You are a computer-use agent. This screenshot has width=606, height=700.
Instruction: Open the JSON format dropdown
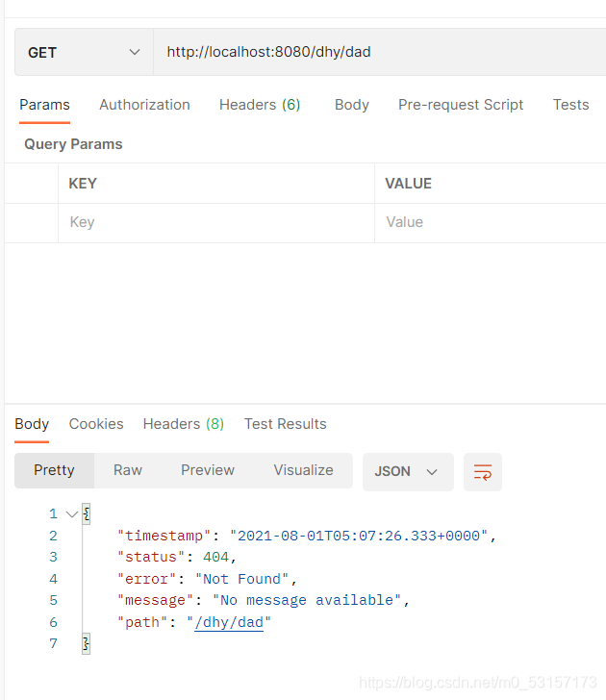[408, 472]
